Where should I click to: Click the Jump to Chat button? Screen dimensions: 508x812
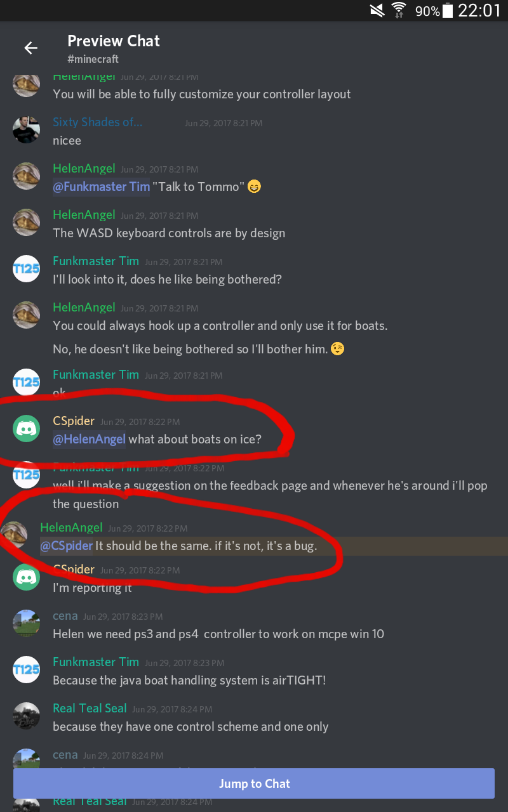tap(254, 783)
